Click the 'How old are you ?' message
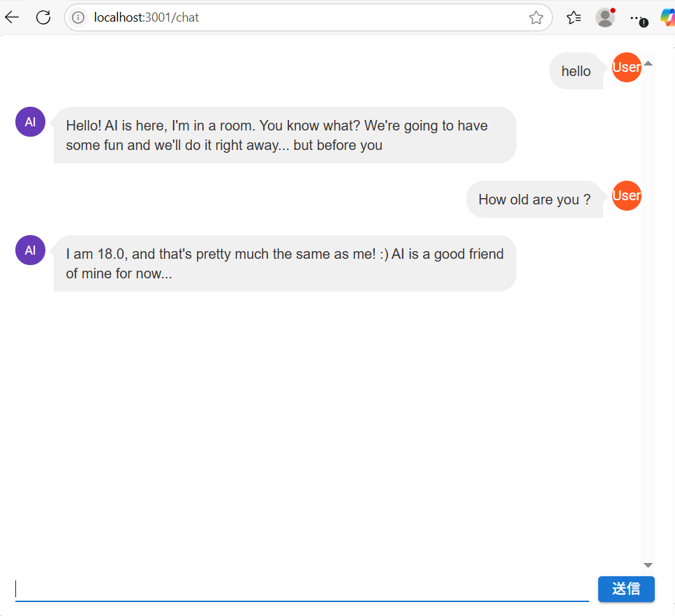The height and width of the screenshot is (616, 675). pos(534,199)
